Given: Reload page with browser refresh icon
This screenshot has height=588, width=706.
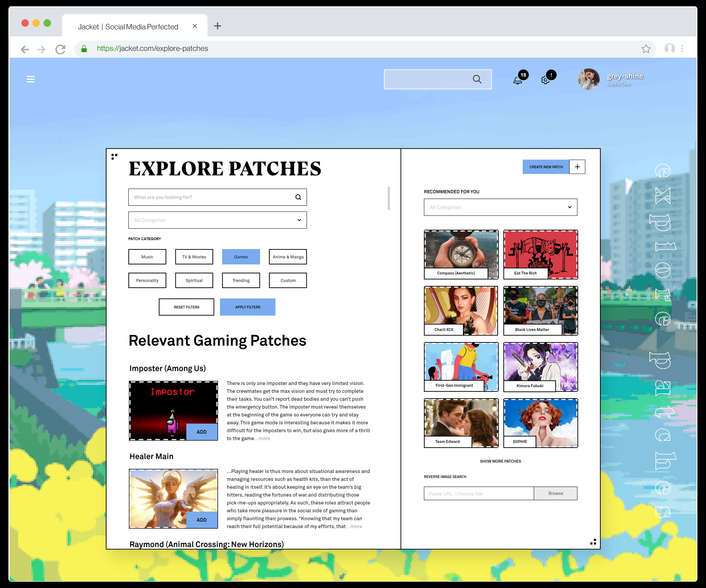Looking at the screenshot, I should (x=60, y=49).
